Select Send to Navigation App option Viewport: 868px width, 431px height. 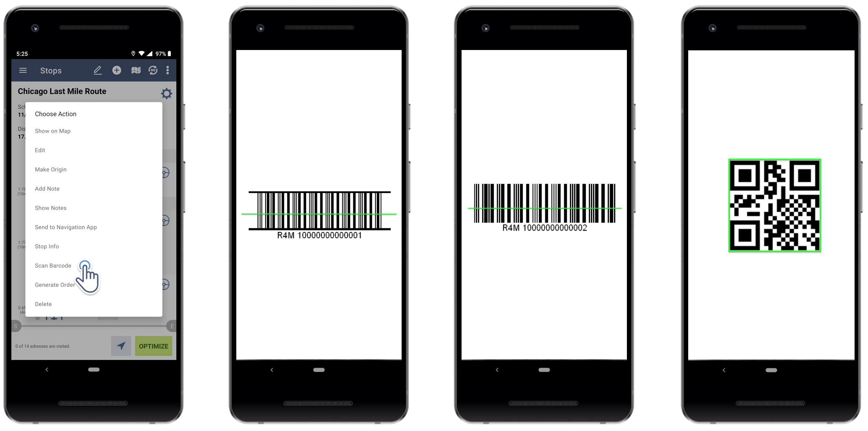pyautogui.click(x=65, y=227)
